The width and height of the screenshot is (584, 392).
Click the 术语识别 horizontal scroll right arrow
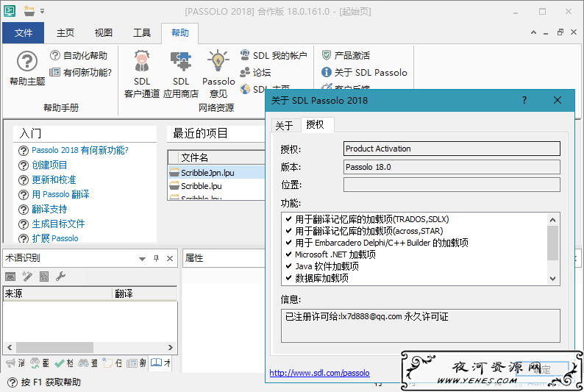click(170, 347)
